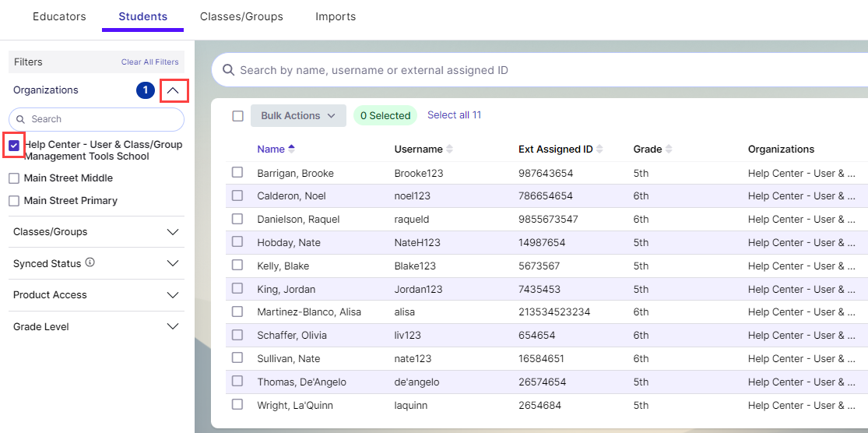Image resolution: width=868 pixels, height=433 pixels.
Task: Select the checkbox for Barrigan, Brooke
Action: pyautogui.click(x=238, y=173)
